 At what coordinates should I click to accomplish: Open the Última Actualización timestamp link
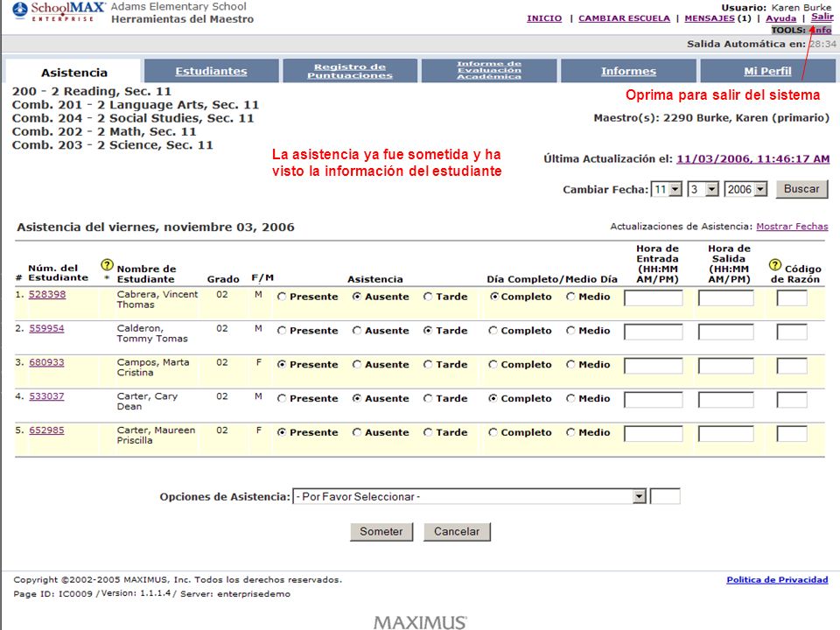(x=752, y=159)
